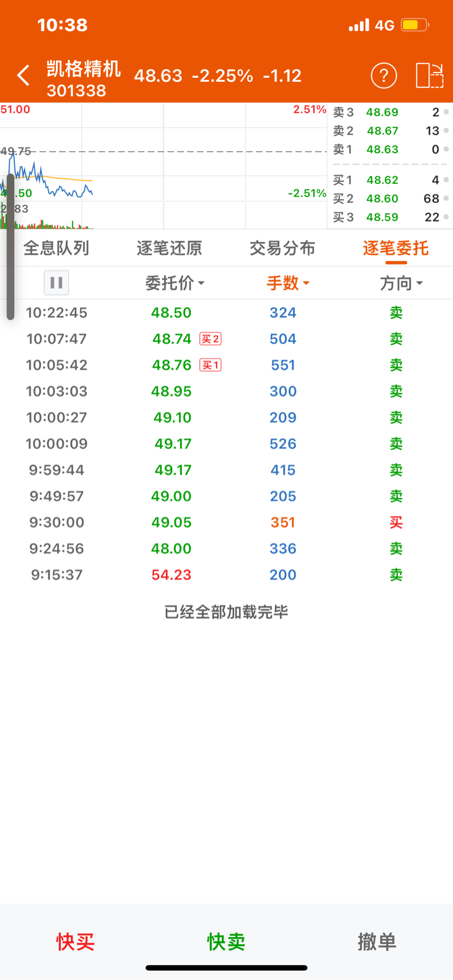Tap the 卖 direction in 10:22:45 row
Viewport: 453px width, 980px height.
click(396, 313)
